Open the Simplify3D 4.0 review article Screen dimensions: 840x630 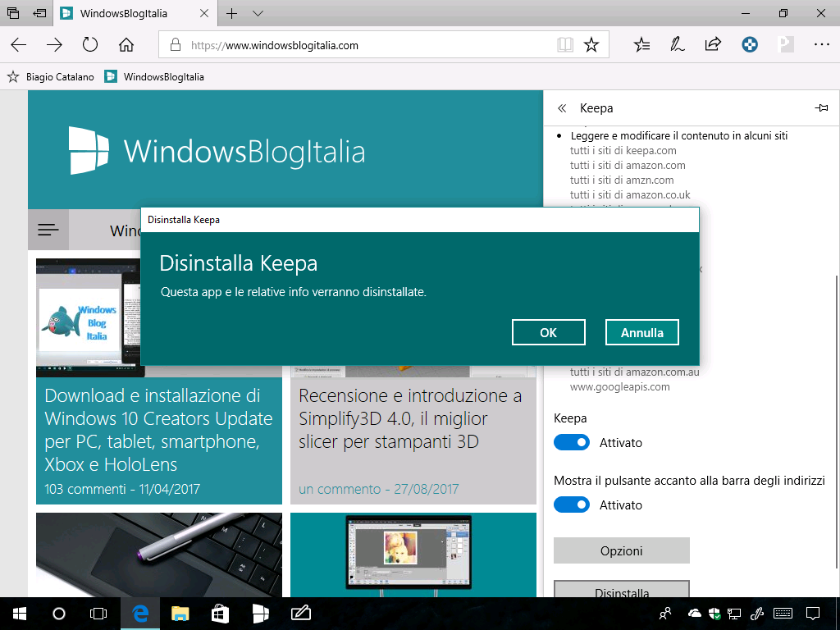tap(410, 418)
